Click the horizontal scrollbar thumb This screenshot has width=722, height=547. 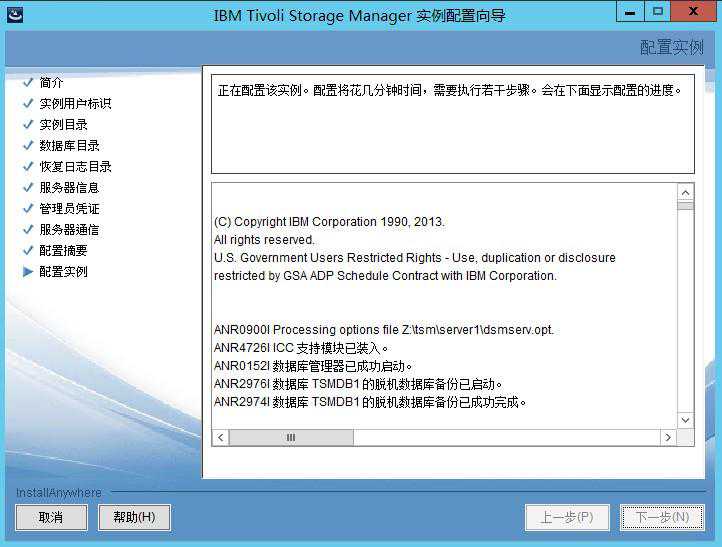tap(291, 438)
